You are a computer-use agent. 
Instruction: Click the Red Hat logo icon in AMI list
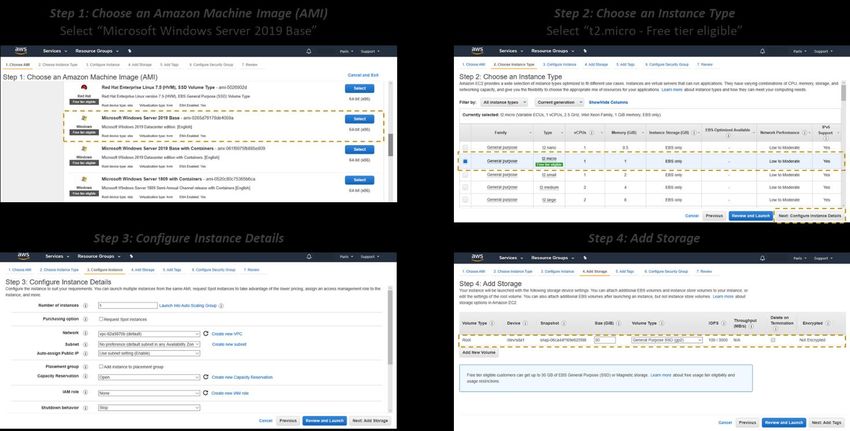coord(84,88)
